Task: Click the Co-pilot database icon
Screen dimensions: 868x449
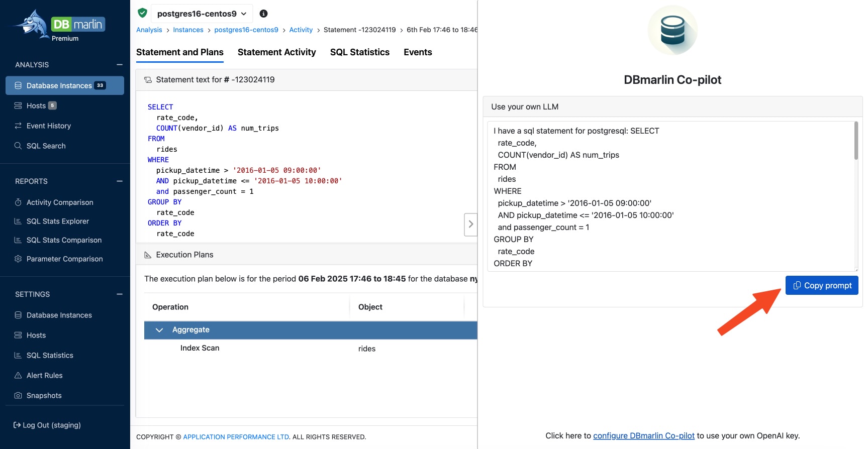Action: click(672, 30)
